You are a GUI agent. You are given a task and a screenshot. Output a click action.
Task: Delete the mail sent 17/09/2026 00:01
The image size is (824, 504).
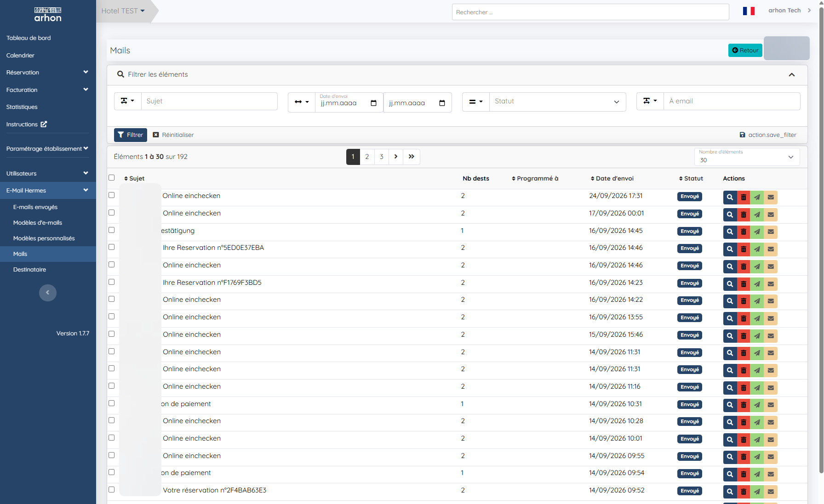tap(744, 215)
